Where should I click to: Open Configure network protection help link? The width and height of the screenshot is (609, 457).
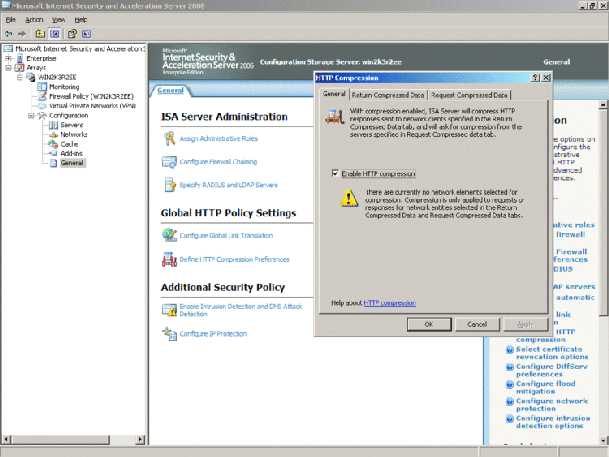(552, 405)
